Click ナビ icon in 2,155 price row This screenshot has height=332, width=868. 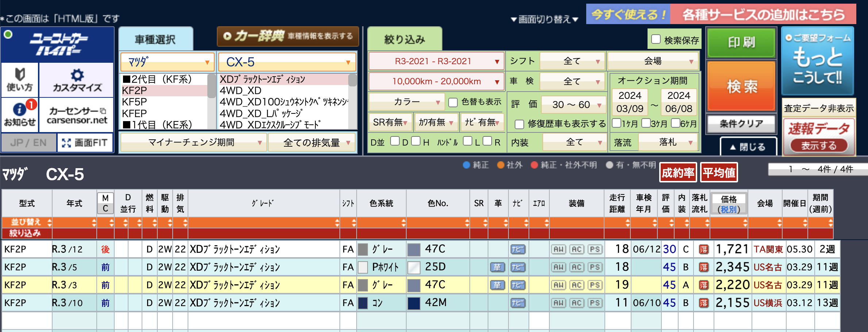(518, 303)
